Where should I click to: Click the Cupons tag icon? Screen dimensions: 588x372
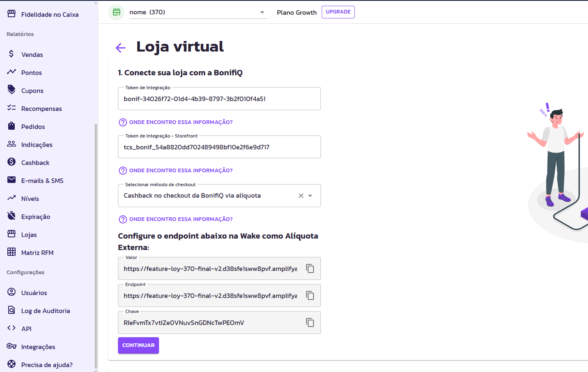(x=11, y=90)
